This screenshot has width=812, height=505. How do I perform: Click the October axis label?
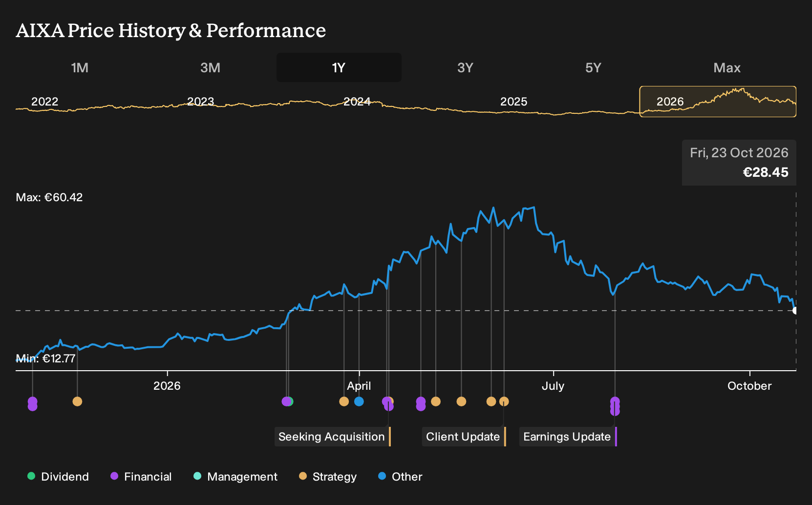point(749,386)
